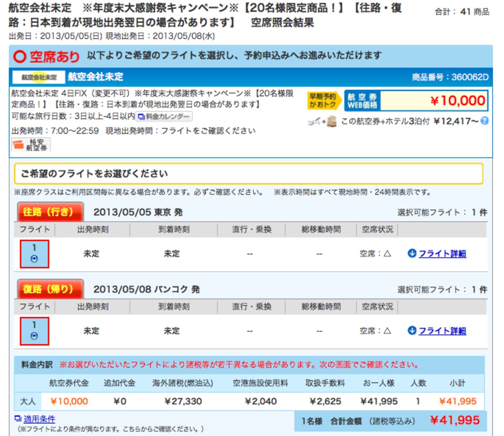Open return フライト詳細 link
The width and height of the screenshot is (504, 436).
[442, 331]
